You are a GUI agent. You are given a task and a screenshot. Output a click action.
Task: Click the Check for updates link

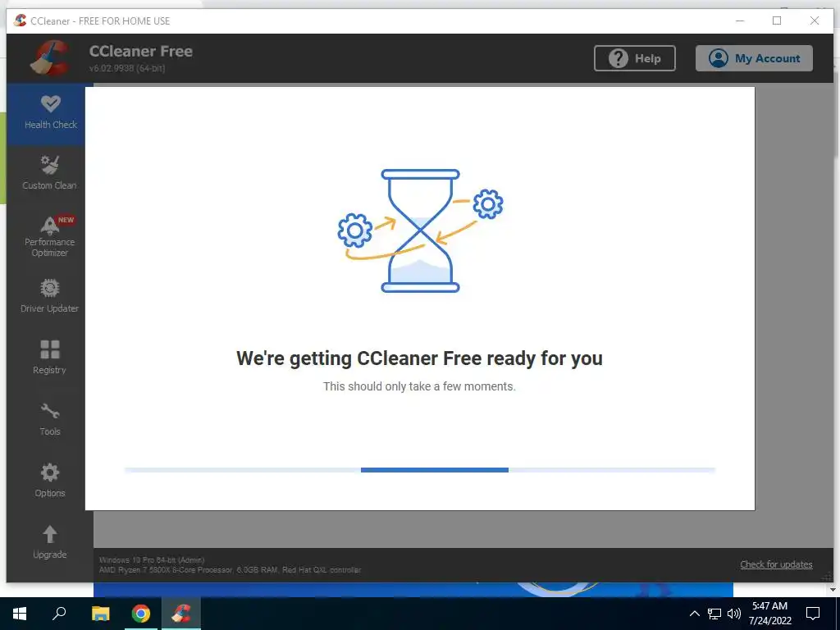776,564
